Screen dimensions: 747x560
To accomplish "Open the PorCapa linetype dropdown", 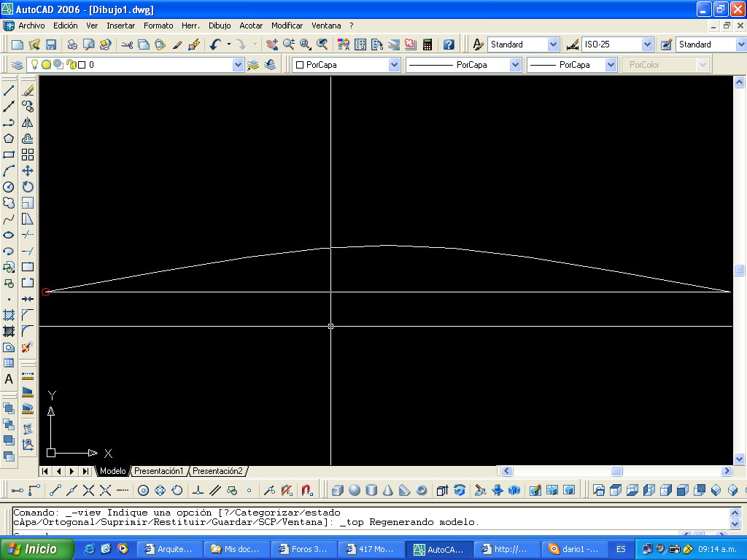I will [x=515, y=65].
